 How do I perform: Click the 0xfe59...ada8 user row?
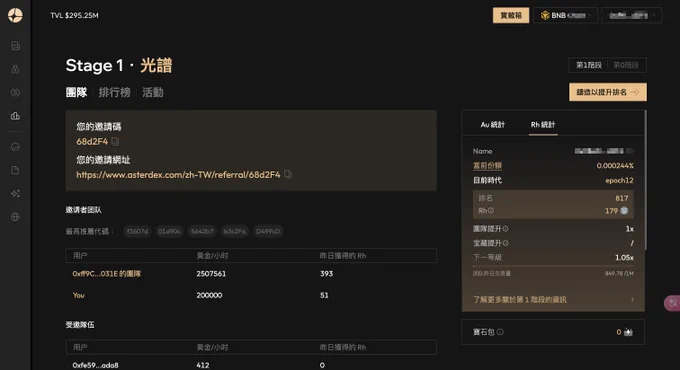251,365
